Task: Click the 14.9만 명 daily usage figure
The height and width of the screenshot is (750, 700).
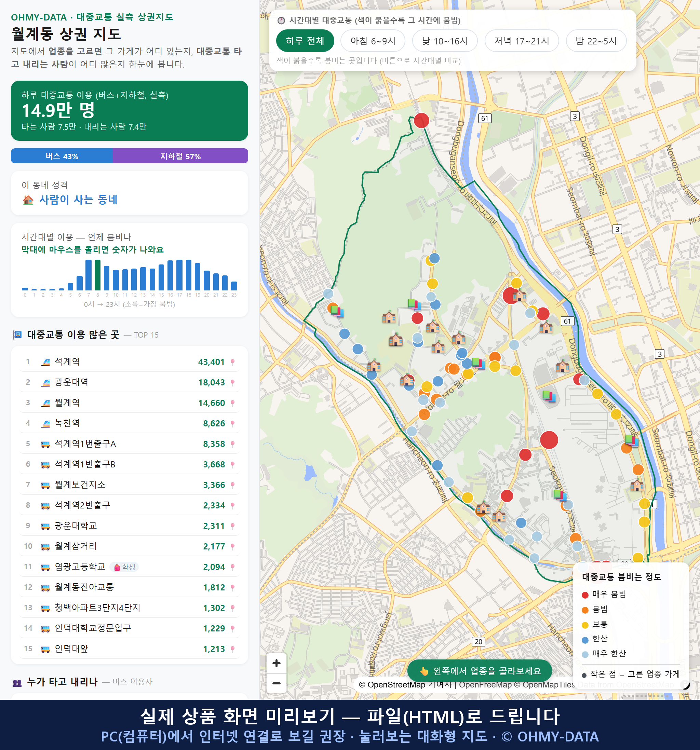Action: pyautogui.click(x=58, y=111)
